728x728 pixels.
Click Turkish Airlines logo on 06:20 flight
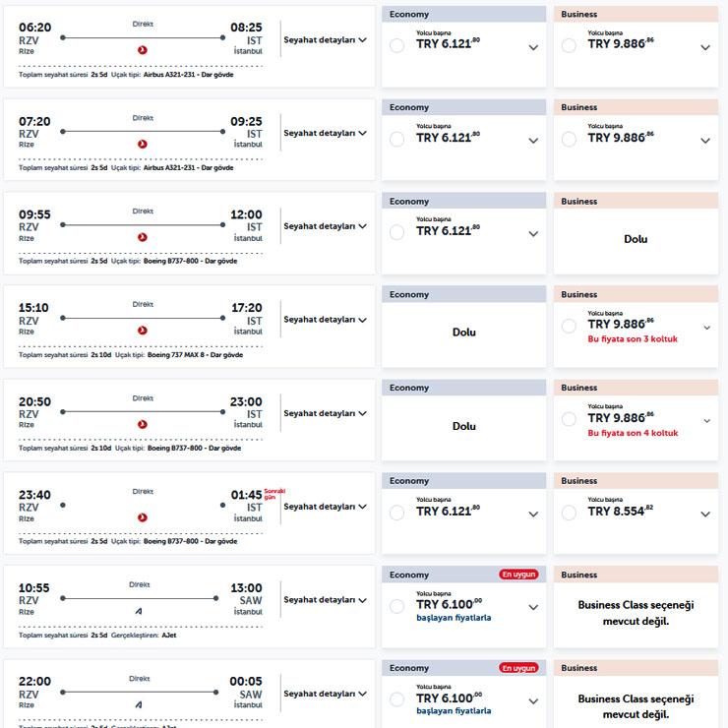click(x=143, y=49)
